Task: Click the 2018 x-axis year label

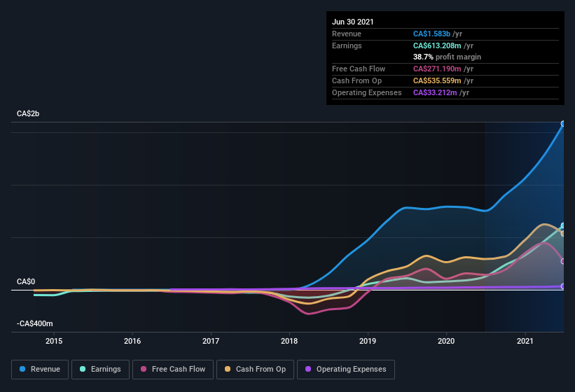Action: point(289,341)
